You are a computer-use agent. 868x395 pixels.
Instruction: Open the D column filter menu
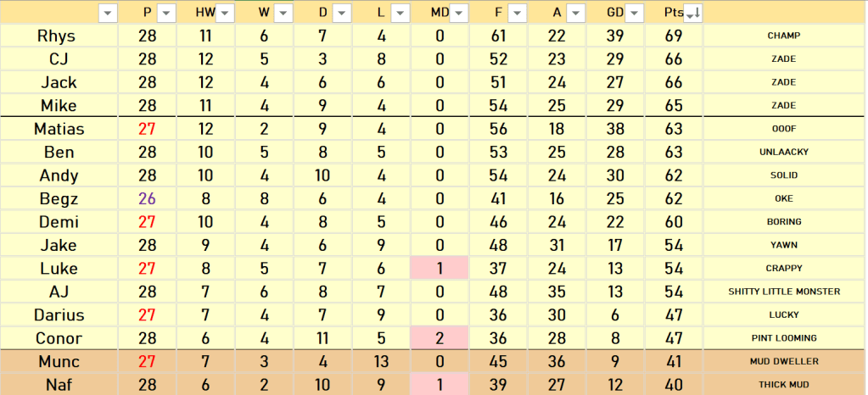click(x=342, y=13)
